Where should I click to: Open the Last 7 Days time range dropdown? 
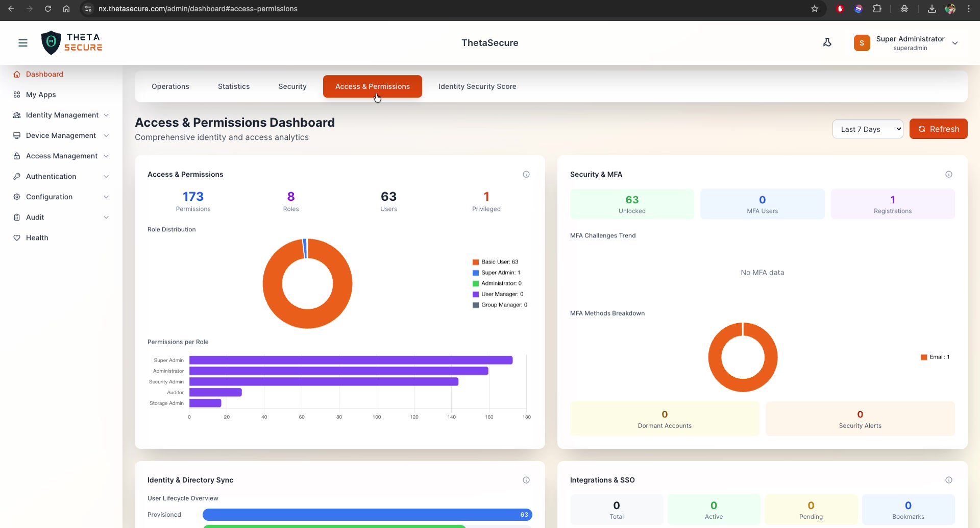(x=868, y=129)
